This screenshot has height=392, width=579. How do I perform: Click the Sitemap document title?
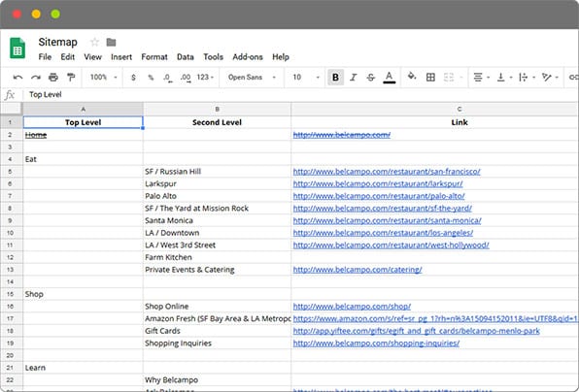[58, 42]
